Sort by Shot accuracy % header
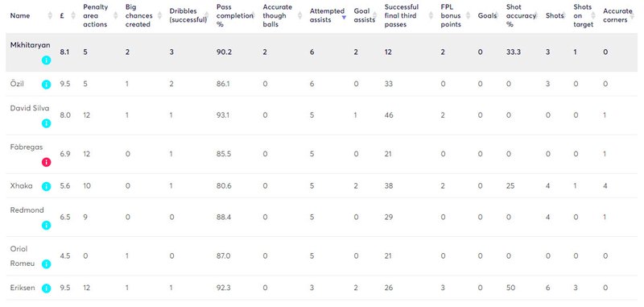Image resolution: width=644 pixels, height=307 pixels. click(x=521, y=15)
